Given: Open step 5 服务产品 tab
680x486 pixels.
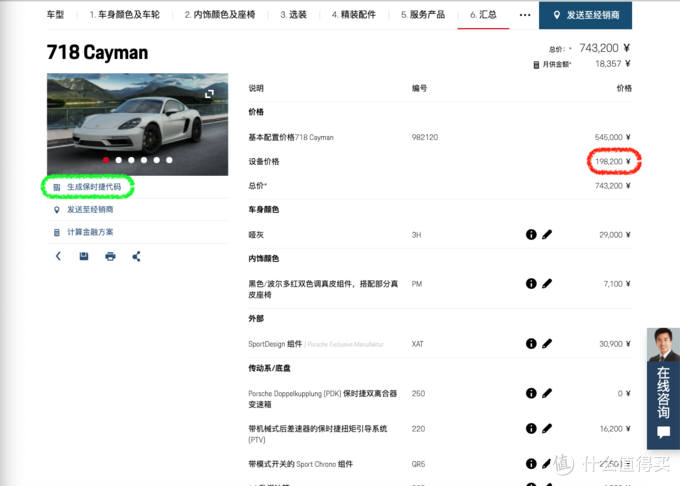Looking at the screenshot, I should pos(423,15).
